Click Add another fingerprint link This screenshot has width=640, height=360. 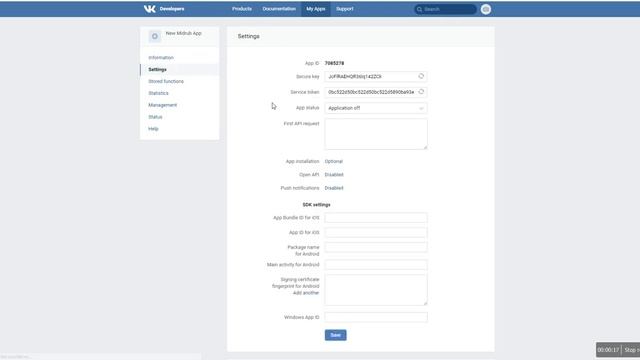(x=306, y=293)
